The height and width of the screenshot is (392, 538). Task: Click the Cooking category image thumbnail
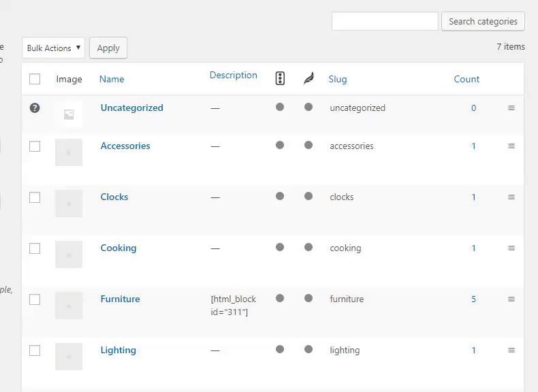[x=69, y=255]
